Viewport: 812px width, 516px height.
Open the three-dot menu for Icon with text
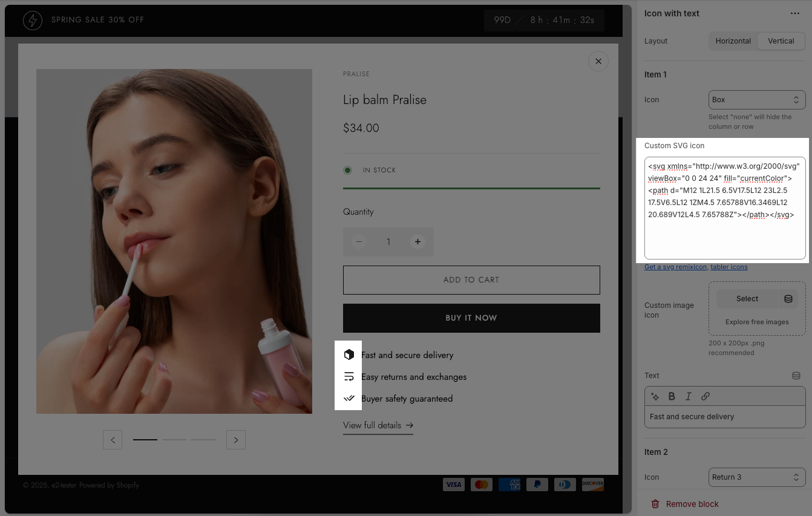coord(794,13)
